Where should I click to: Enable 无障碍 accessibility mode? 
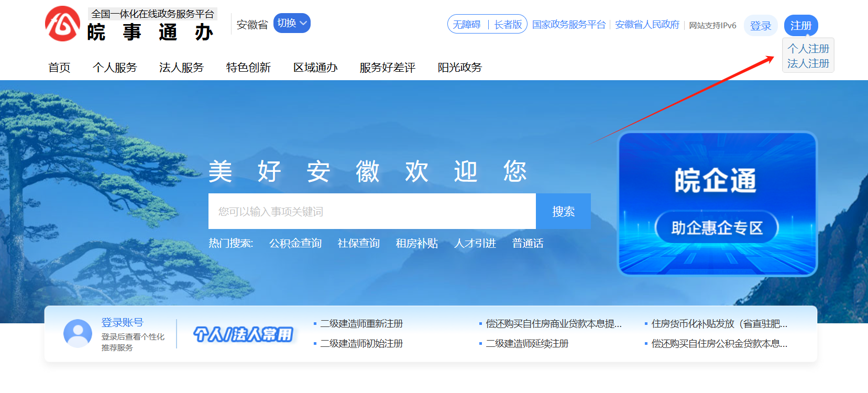(467, 25)
